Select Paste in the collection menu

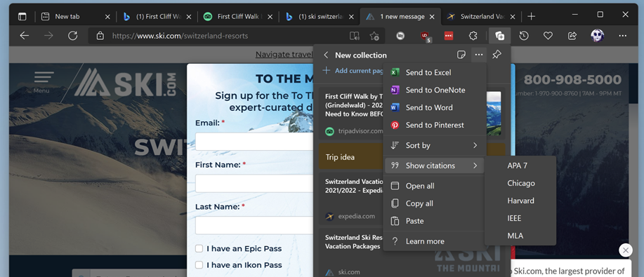point(435,221)
